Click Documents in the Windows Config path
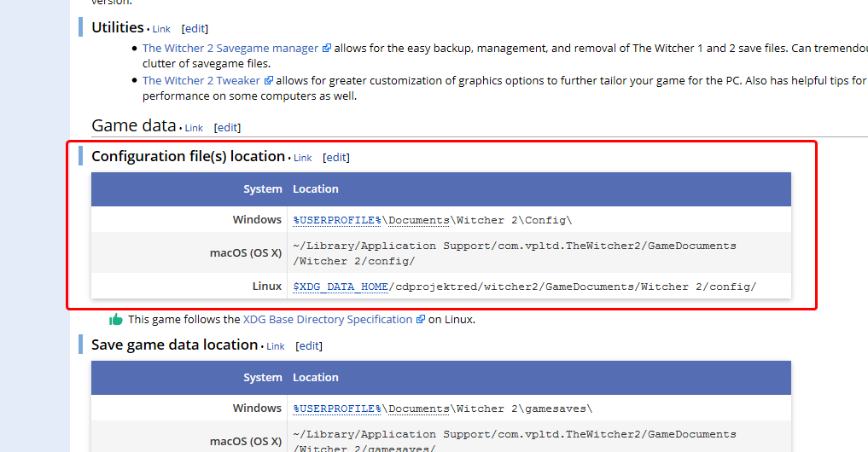 tap(418, 220)
